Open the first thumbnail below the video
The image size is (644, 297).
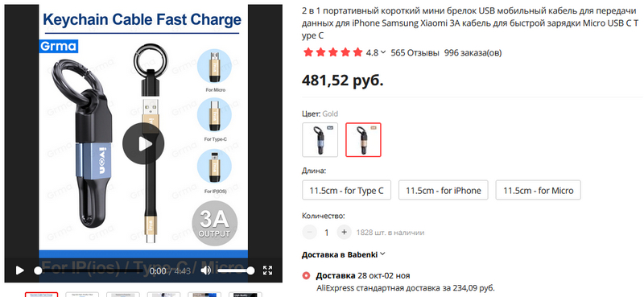click(x=42, y=295)
